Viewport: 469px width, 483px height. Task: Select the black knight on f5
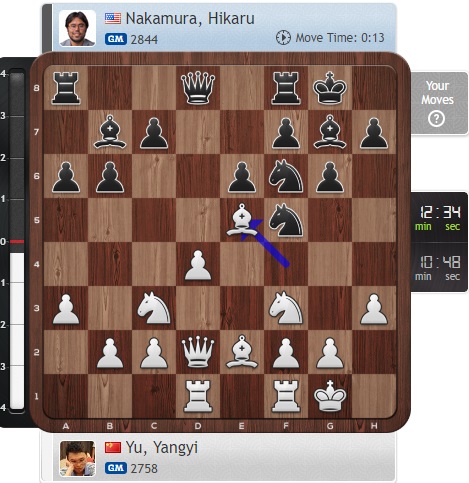coord(286,220)
